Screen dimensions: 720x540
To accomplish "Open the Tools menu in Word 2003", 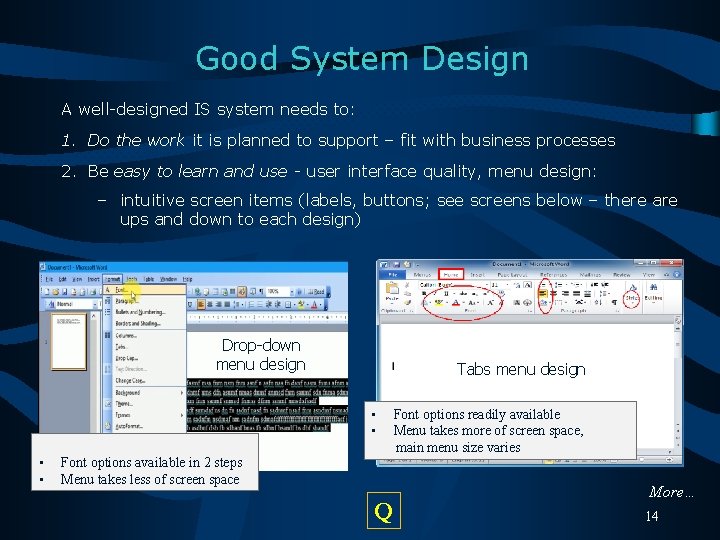I will pyautogui.click(x=132, y=279).
